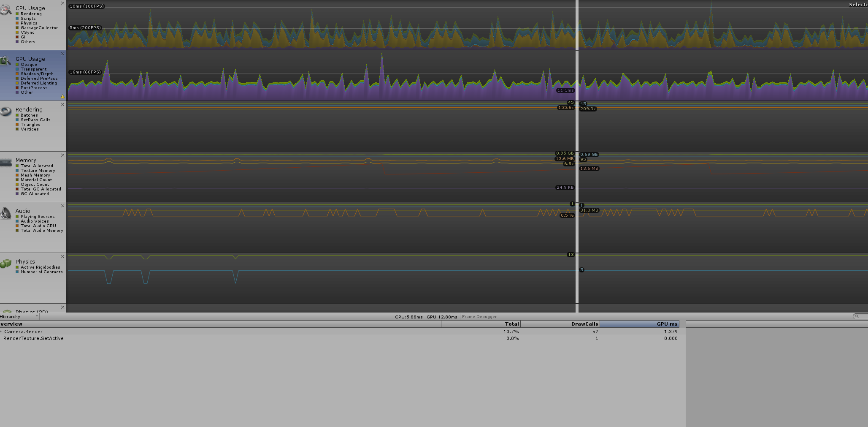Click the search magnifier icon
The height and width of the screenshot is (427, 868).
coord(857,316)
